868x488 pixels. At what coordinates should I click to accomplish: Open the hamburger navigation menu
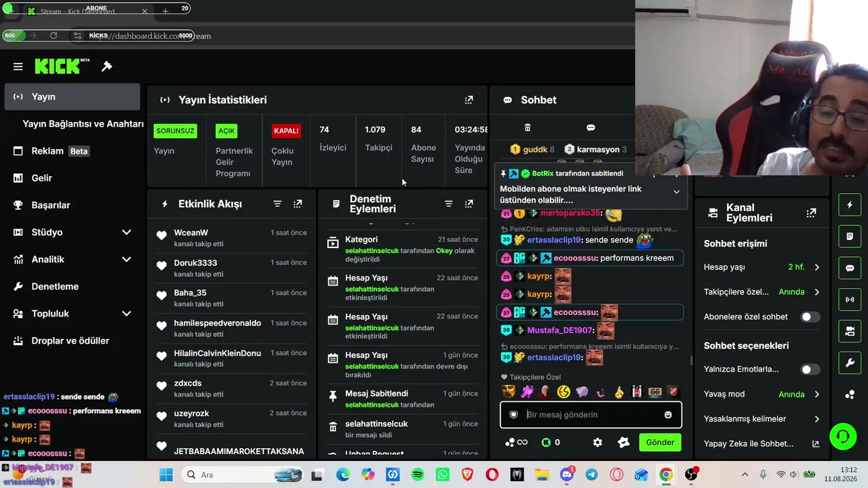pos(18,66)
